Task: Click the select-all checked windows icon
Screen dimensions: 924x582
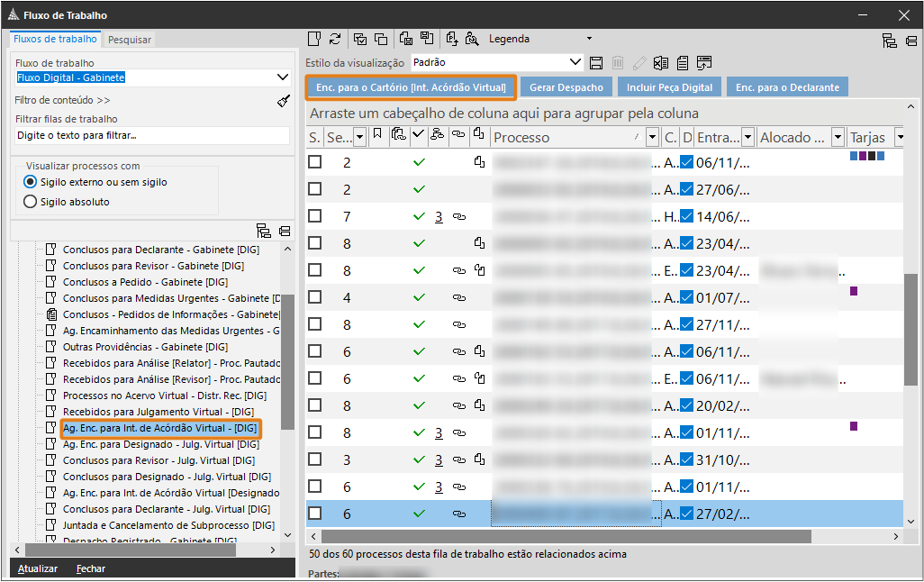Action: click(360, 39)
